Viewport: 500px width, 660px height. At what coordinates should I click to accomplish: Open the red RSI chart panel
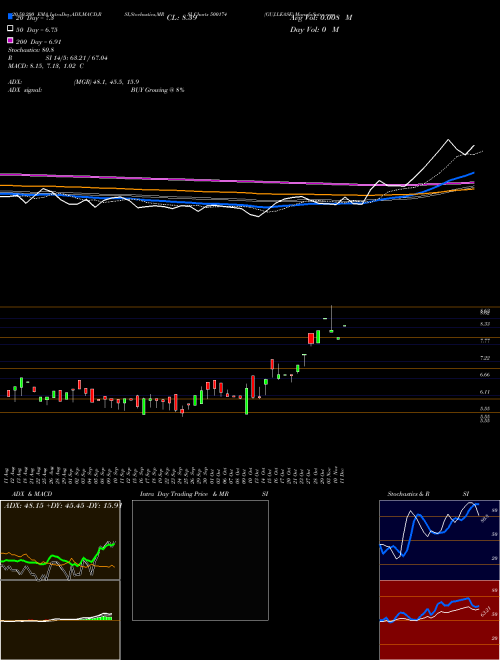[439, 620]
